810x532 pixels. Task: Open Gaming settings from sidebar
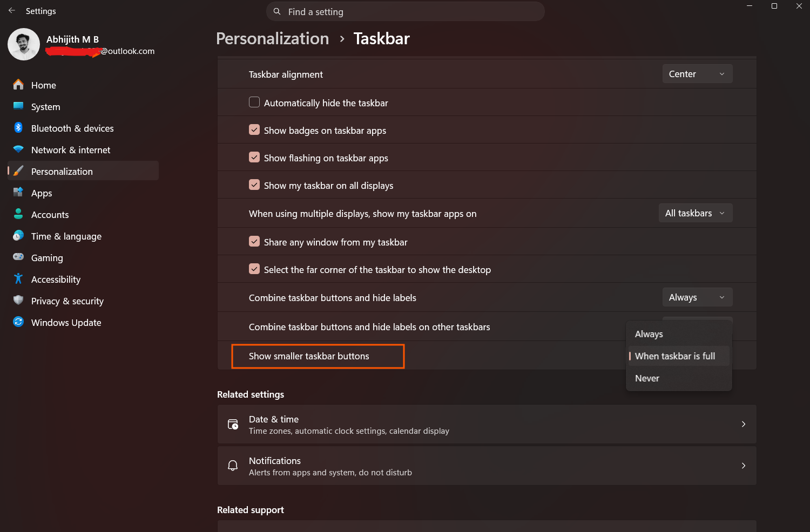48,257
